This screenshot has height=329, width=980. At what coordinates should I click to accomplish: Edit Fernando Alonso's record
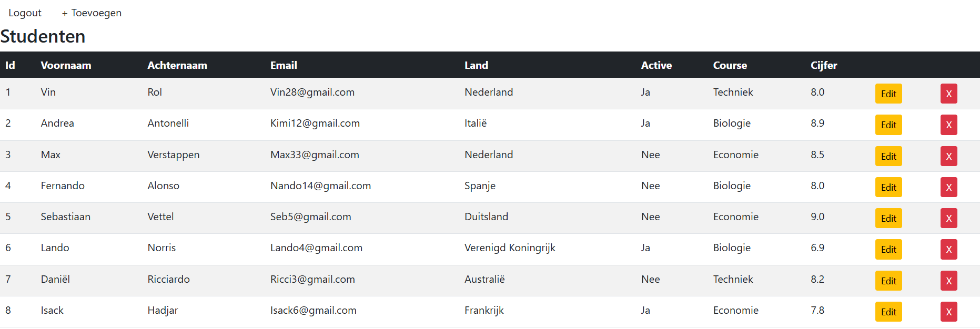pos(888,187)
